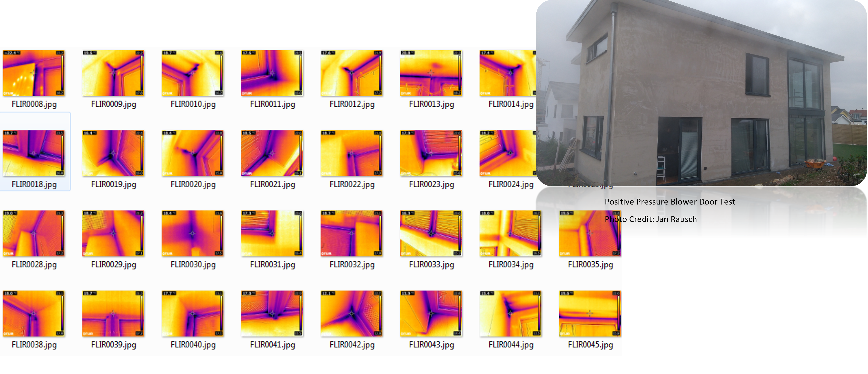Click the file name label FLIR0042.jpg

point(352,345)
